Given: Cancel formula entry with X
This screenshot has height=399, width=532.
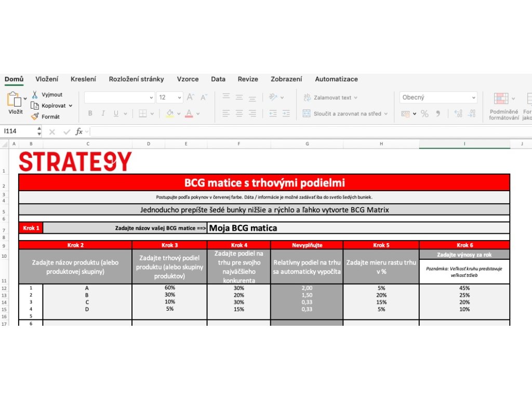Looking at the screenshot, I should [52, 131].
